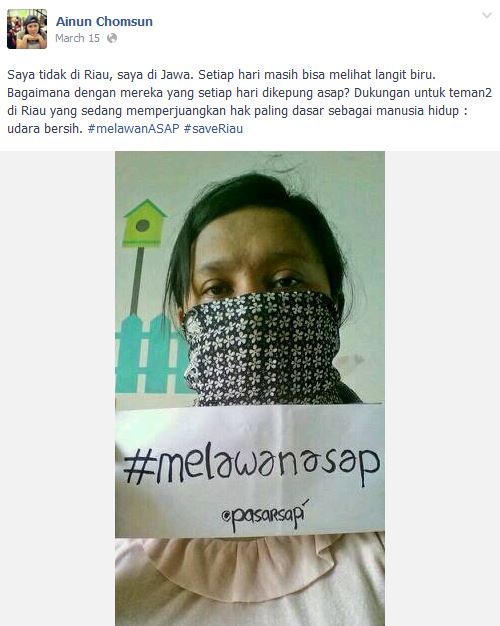Click the pink ruffled blouse in photo
The image size is (500, 626).
(x=250, y=581)
